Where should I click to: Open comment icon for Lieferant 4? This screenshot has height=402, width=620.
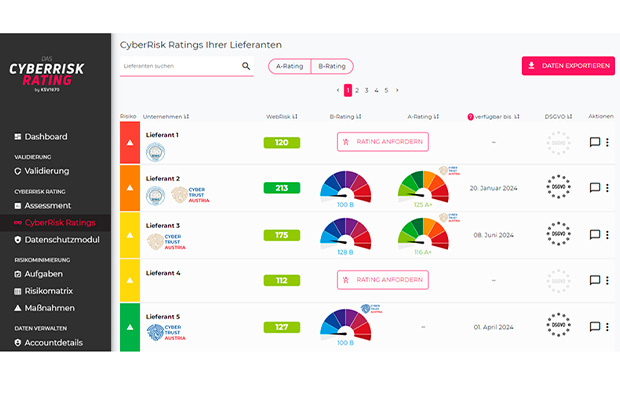pyautogui.click(x=595, y=282)
